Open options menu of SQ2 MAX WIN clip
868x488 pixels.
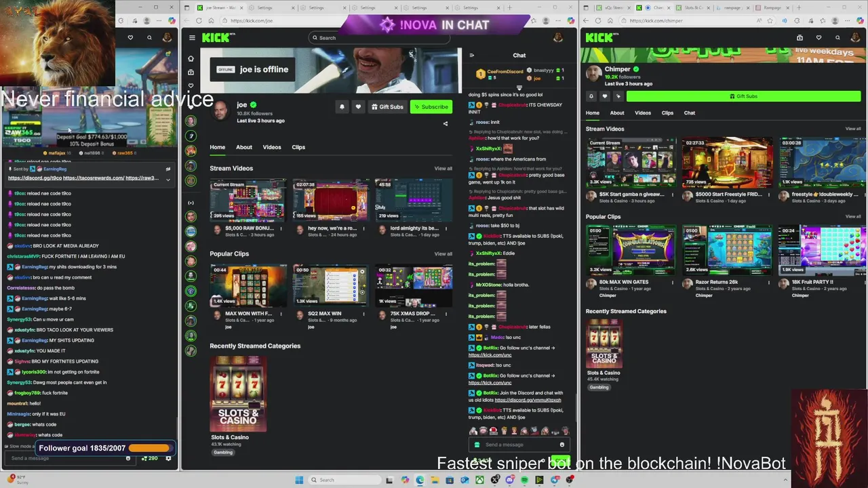tap(364, 314)
